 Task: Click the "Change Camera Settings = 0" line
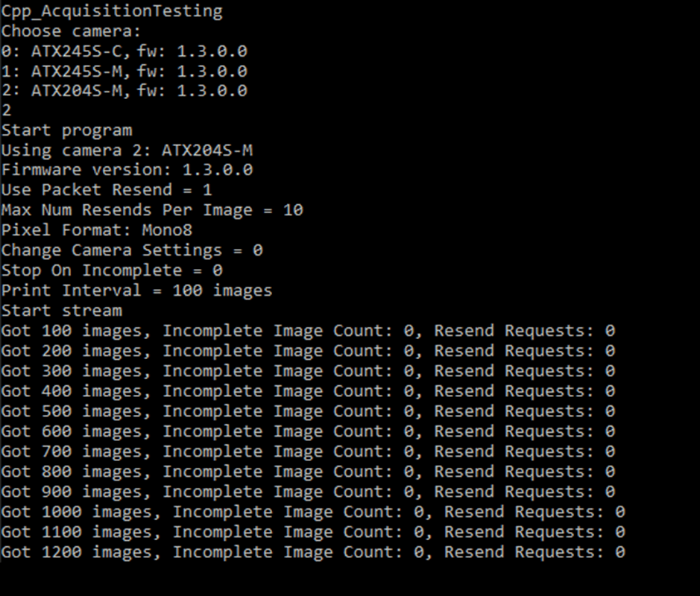(132, 250)
